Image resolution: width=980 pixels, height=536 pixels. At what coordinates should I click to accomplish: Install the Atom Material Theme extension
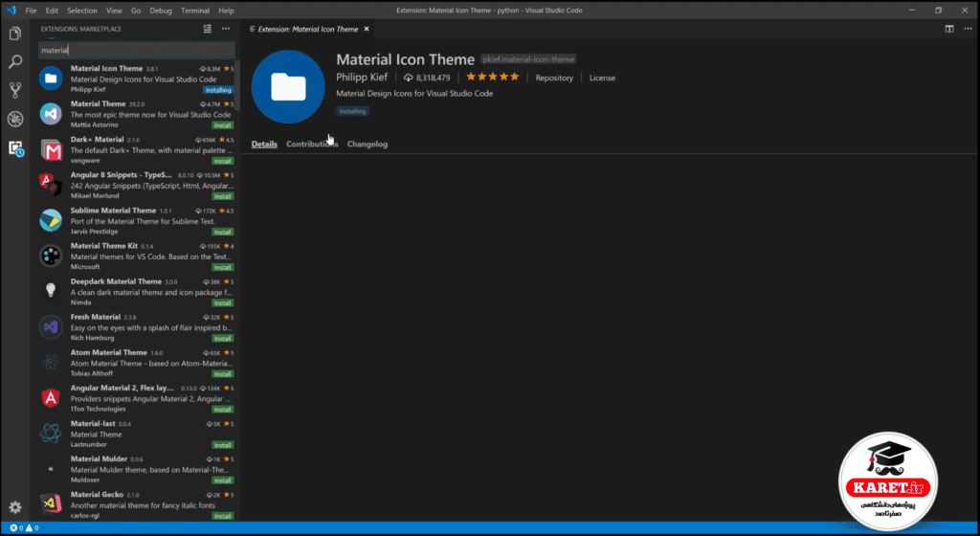click(222, 374)
